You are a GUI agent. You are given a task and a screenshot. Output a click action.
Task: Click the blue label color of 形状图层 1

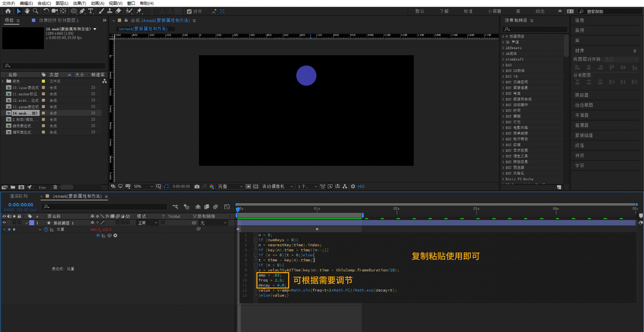click(32, 223)
